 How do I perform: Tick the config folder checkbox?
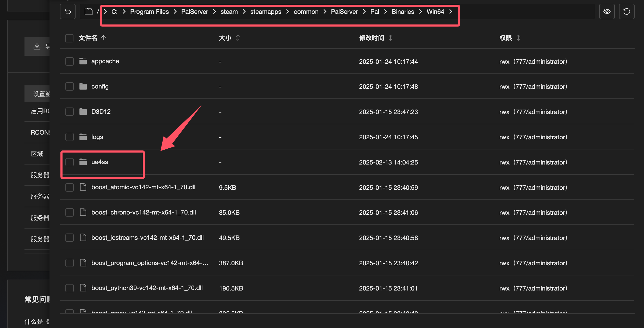click(x=69, y=86)
